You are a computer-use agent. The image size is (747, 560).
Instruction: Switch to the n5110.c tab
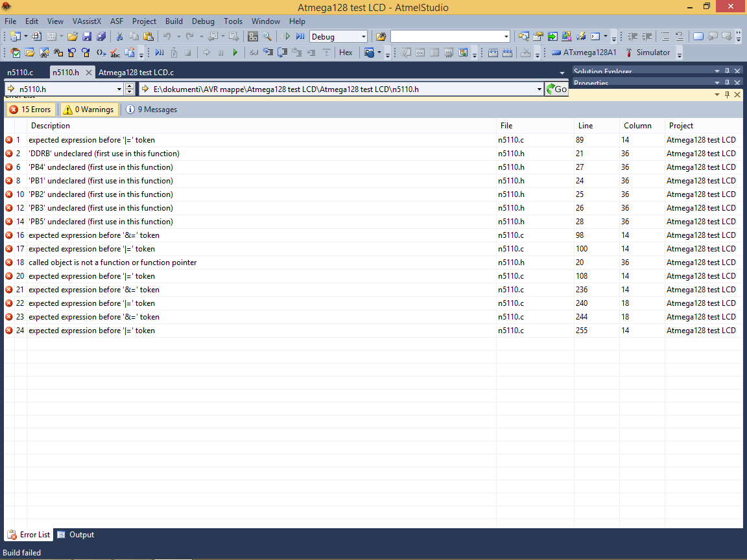[20, 73]
